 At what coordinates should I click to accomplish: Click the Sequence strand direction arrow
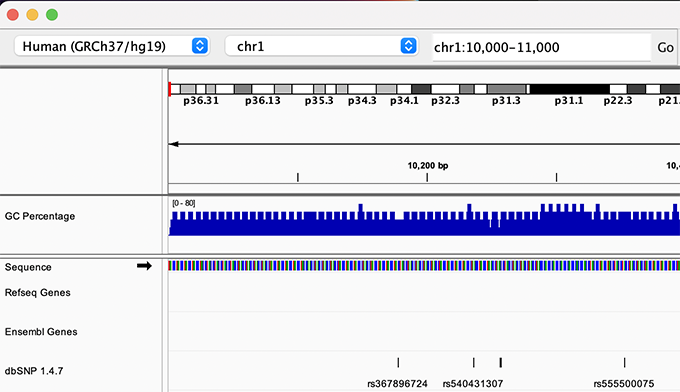point(144,266)
